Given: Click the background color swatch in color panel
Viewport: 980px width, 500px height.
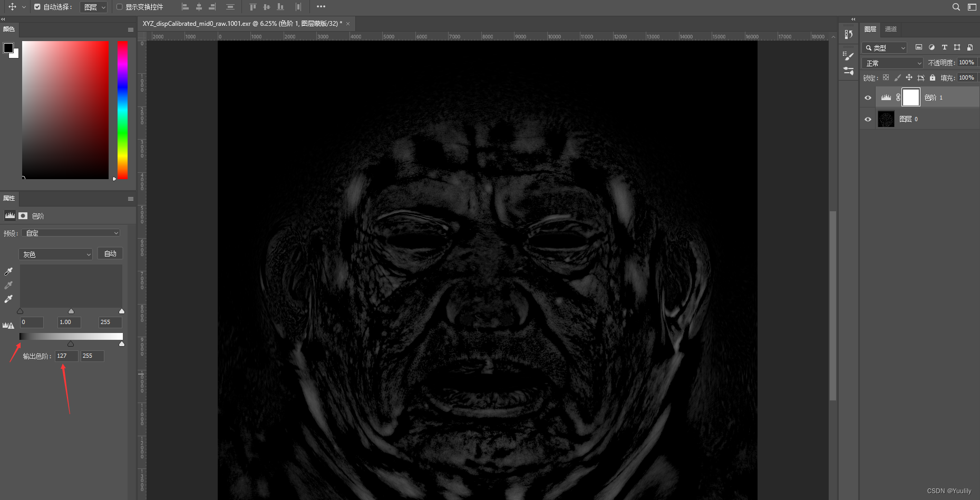Looking at the screenshot, I should pos(15,54).
